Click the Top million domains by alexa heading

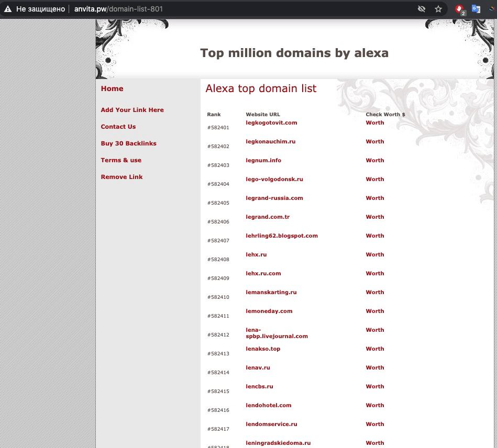[x=294, y=53]
